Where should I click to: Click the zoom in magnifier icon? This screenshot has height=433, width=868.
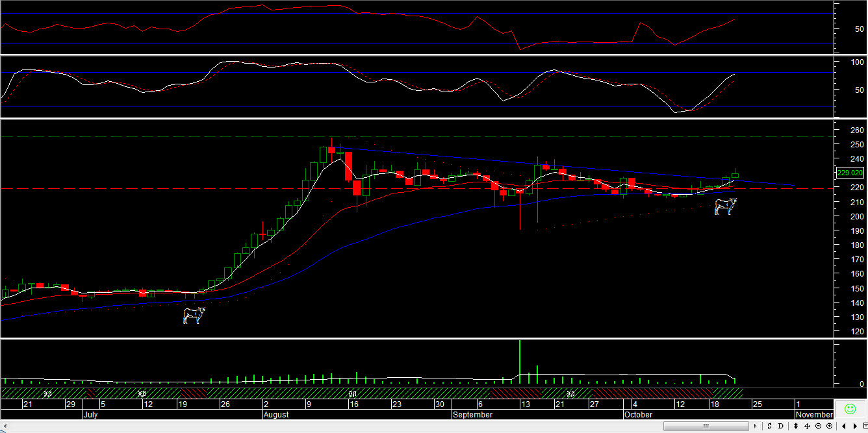tap(830, 426)
